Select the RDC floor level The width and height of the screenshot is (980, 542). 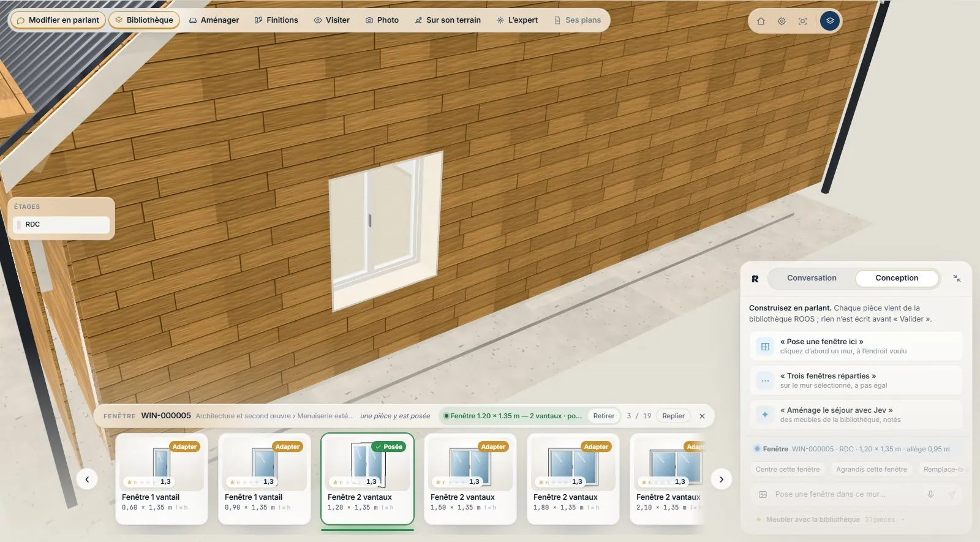[61, 224]
